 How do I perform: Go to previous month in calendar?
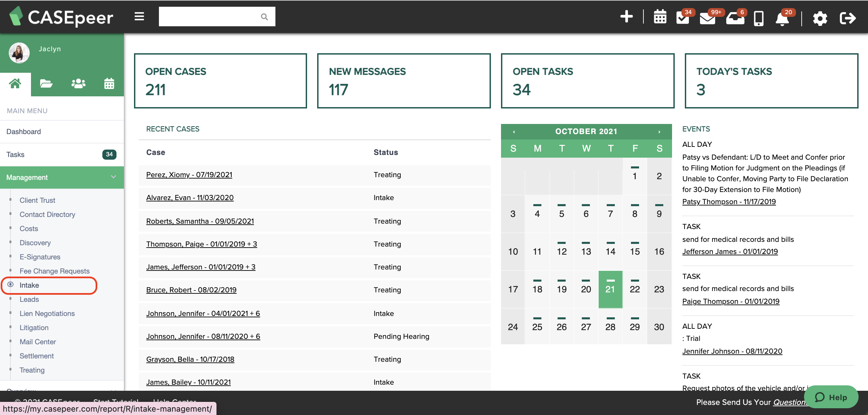[514, 132]
